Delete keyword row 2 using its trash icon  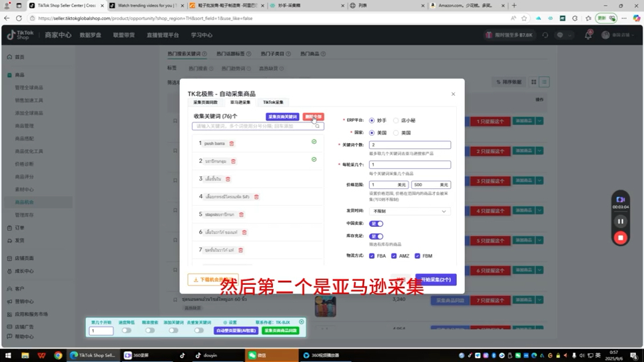[x=233, y=161]
